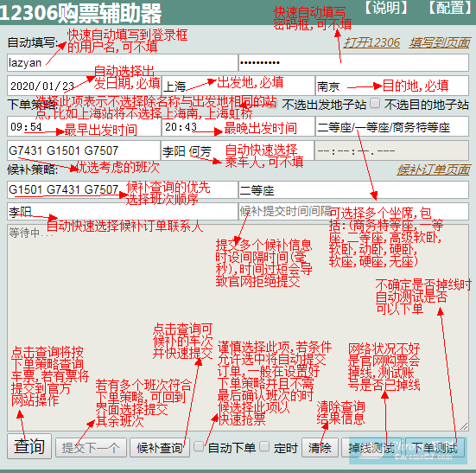This screenshot has width=476, height=473.
Task: Click the 填写到页面 link
Action: [x=439, y=43]
